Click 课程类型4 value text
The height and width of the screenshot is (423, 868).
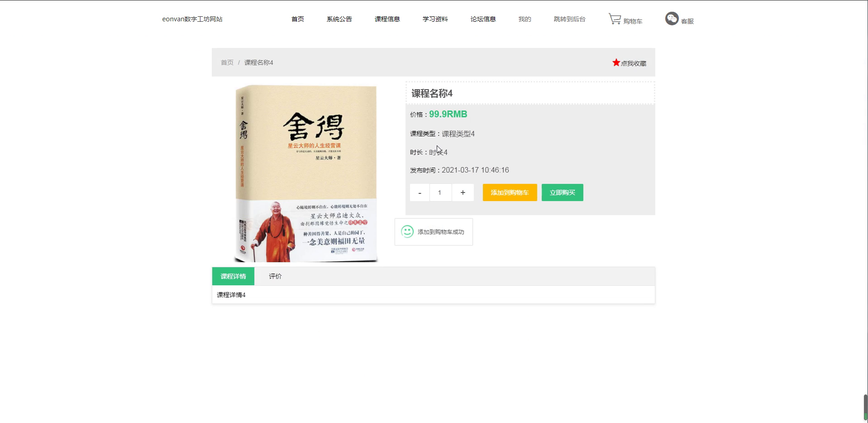pos(458,134)
